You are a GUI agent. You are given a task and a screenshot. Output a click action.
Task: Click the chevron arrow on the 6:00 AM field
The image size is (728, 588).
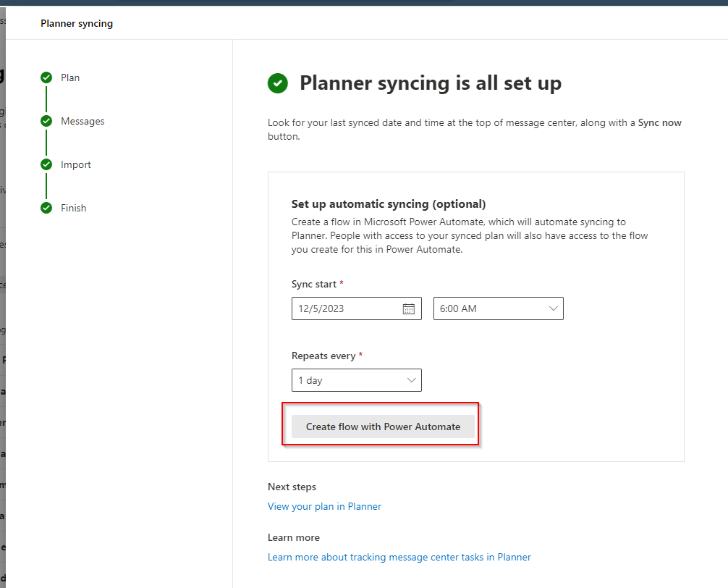tap(554, 308)
